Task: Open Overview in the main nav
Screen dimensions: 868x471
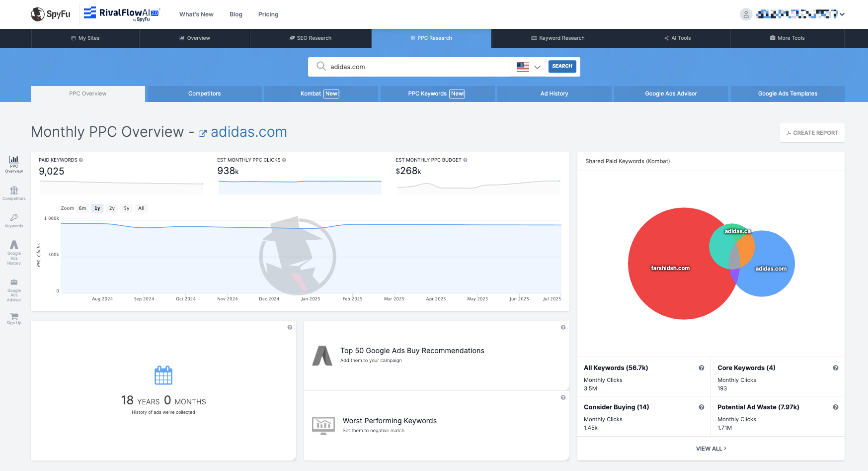Action: click(194, 38)
